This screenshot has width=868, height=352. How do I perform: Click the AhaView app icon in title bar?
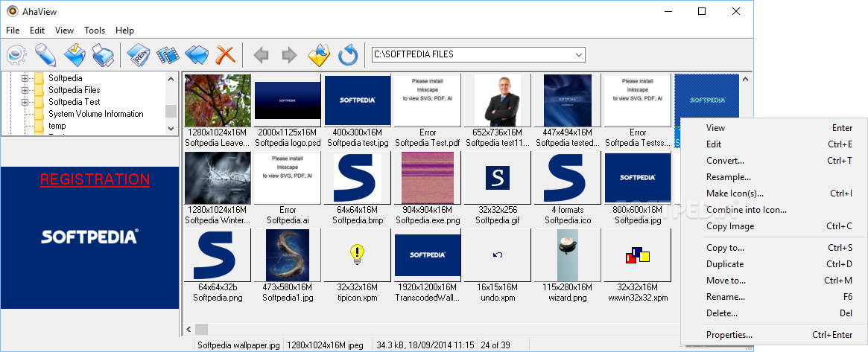coord(12,11)
